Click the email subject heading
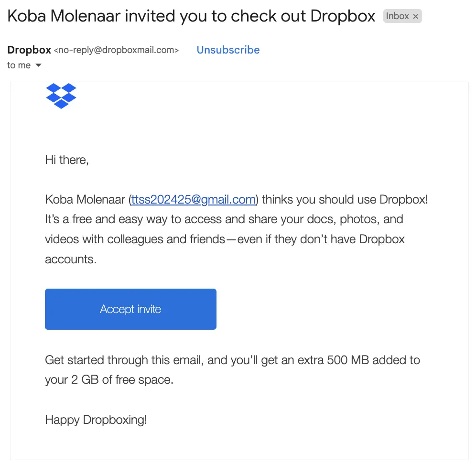The image size is (476, 475). point(191,16)
